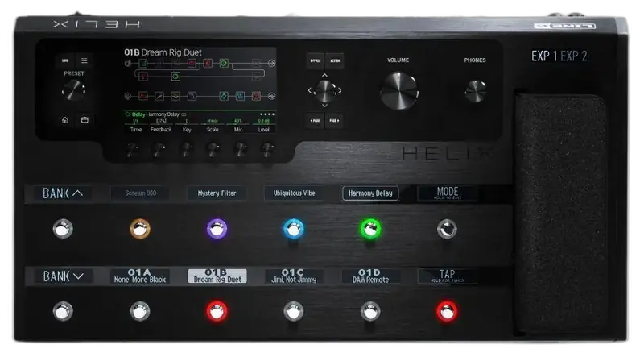The width and height of the screenshot is (644, 353).
Task: Click the down arrow below the joystick
Action: (x=324, y=106)
